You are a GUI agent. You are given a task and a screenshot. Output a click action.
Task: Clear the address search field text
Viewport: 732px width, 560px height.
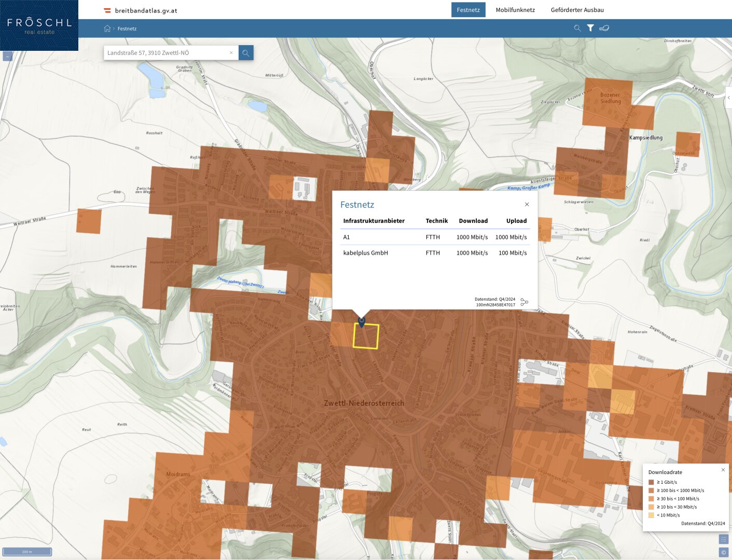coord(231,53)
